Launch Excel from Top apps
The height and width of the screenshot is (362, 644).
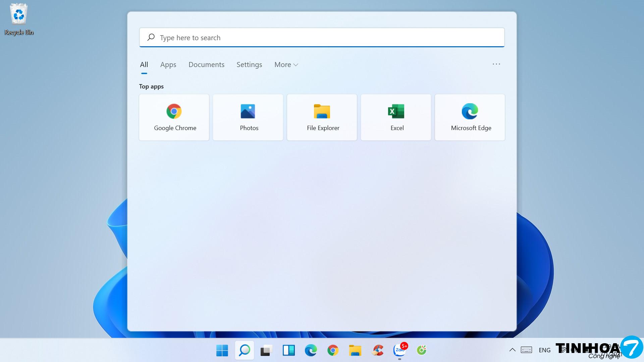[396, 117]
